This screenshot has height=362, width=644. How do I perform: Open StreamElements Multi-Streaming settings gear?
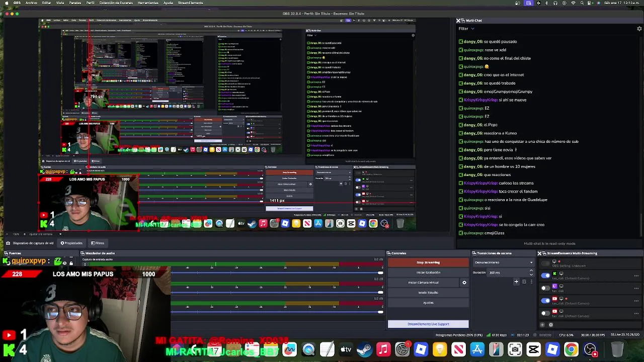[550, 325]
